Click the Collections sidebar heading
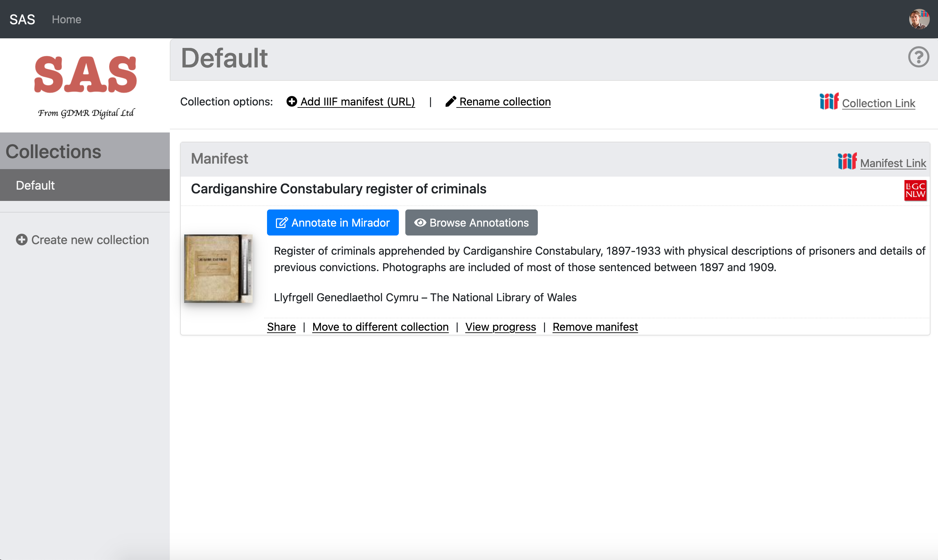This screenshot has height=560, width=938. [53, 151]
